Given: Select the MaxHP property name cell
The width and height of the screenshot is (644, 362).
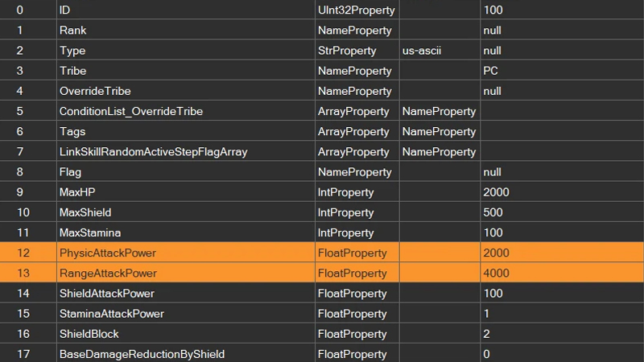Looking at the screenshot, I should (186, 192).
